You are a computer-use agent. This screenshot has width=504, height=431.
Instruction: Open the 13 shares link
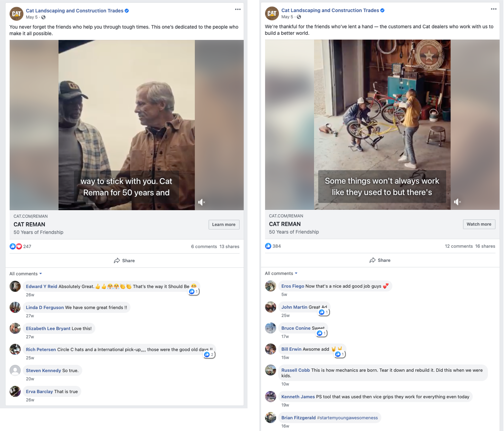tap(229, 247)
